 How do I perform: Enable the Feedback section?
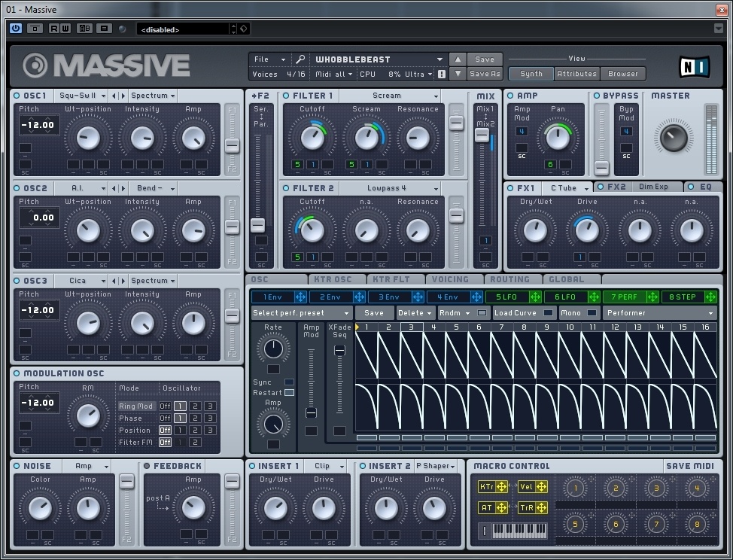point(147,466)
